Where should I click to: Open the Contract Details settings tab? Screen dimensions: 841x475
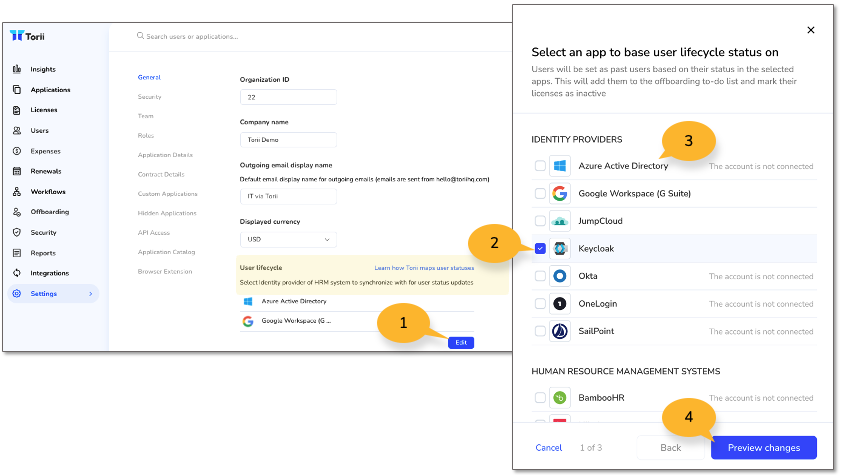(161, 174)
